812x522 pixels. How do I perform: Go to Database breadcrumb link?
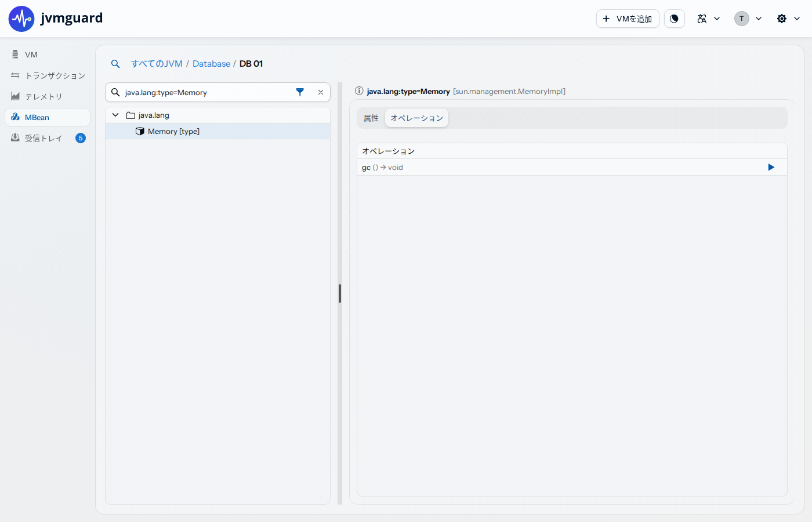pos(211,64)
